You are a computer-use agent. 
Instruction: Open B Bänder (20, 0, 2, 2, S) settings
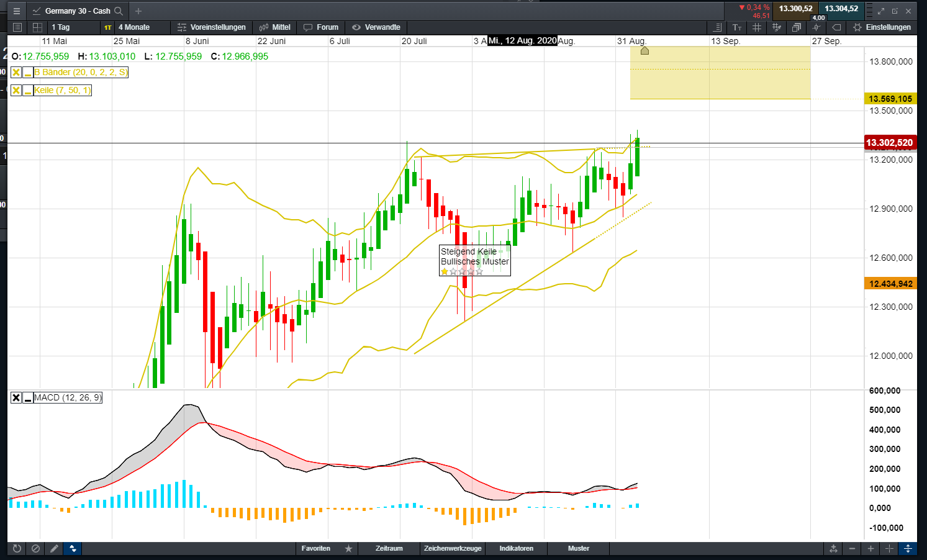pyautogui.click(x=81, y=72)
